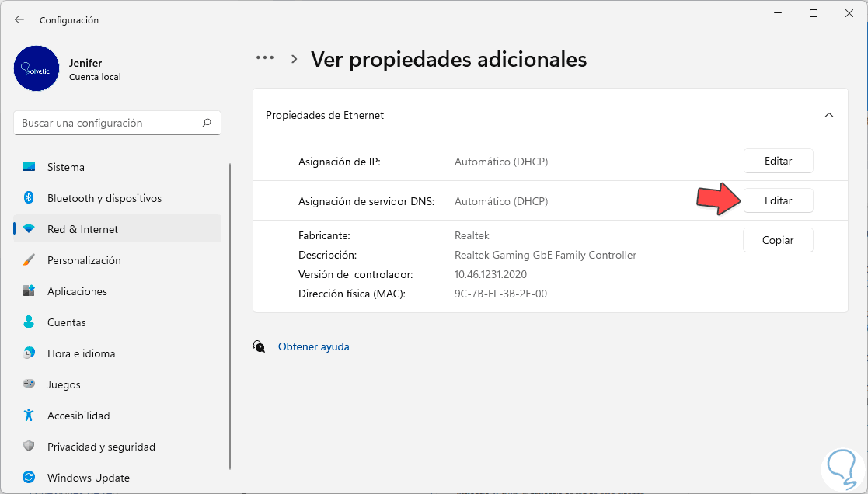Click the Cuentas person icon
Image resolution: width=868 pixels, height=494 pixels.
coord(29,322)
